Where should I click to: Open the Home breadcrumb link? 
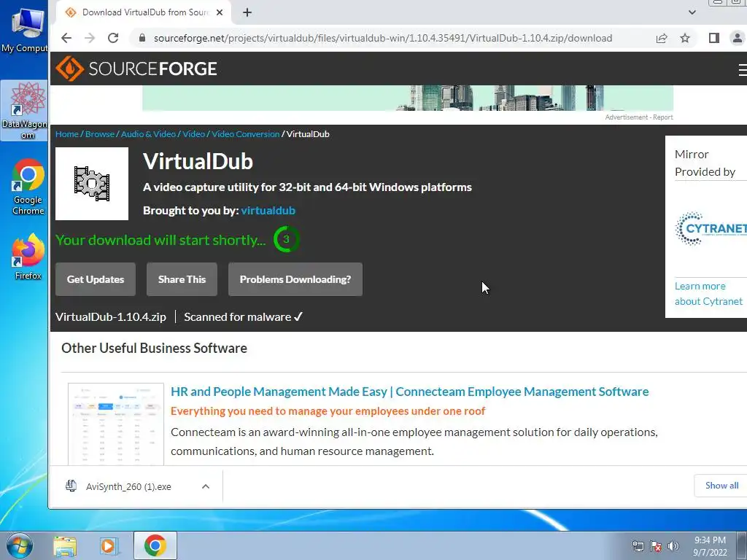point(66,134)
